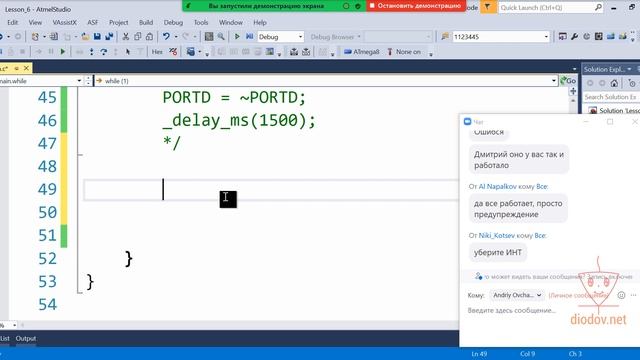Click the ATmega8 device button
This screenshot has width=640, height=360.
(x=362, y=52)
